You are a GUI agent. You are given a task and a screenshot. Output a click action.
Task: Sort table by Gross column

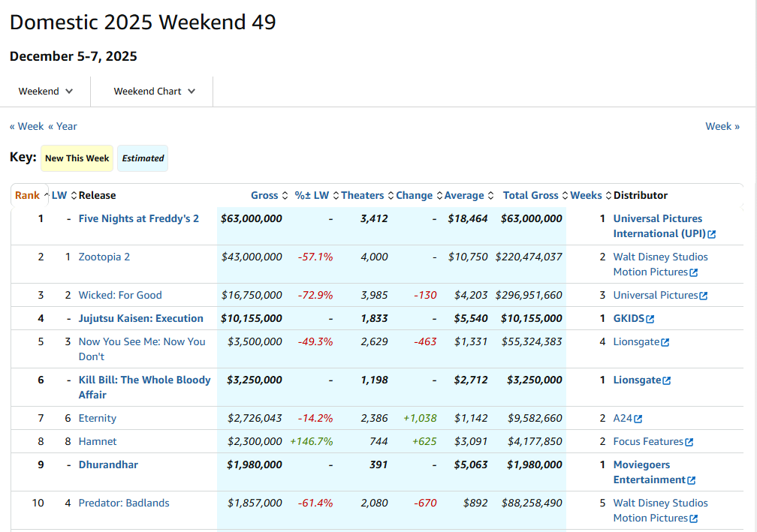[x=264, y=195]
